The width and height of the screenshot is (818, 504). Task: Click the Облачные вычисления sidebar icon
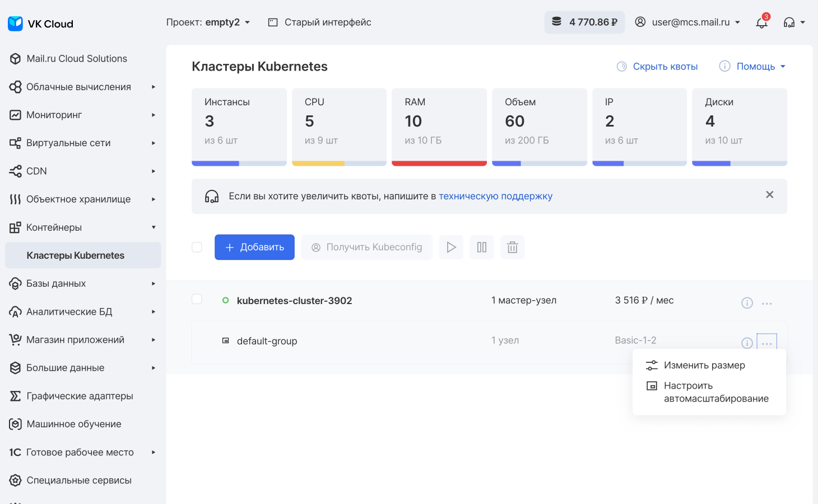pos(16,87)
